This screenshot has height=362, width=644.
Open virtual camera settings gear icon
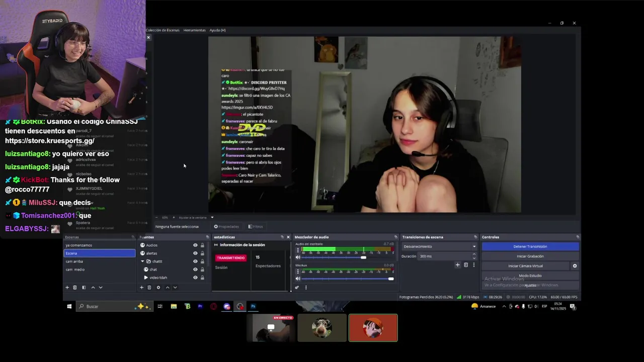click(x=575, y=266)
